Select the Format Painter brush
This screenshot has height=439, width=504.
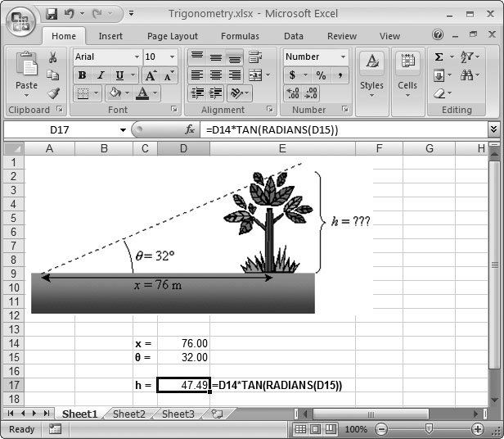pos(53,93)
